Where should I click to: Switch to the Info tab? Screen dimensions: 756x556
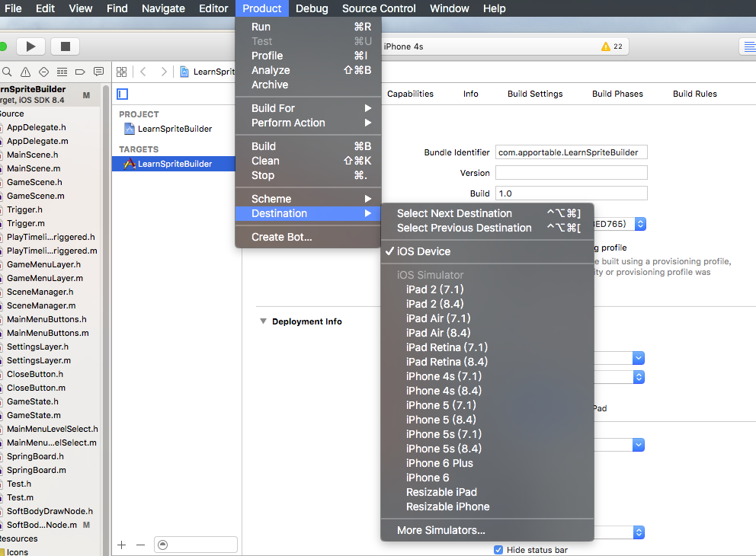470,94
